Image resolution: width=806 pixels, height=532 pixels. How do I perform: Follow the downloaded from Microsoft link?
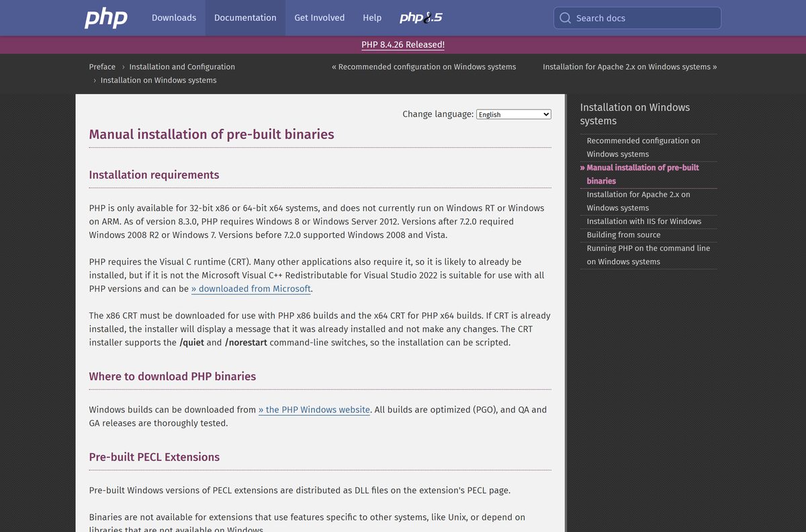[x=251, y=289]
